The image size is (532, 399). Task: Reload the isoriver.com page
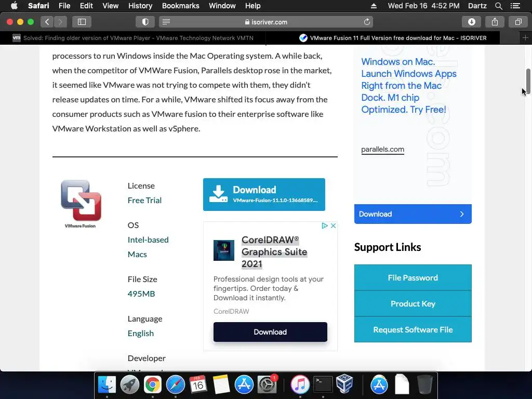367,22
